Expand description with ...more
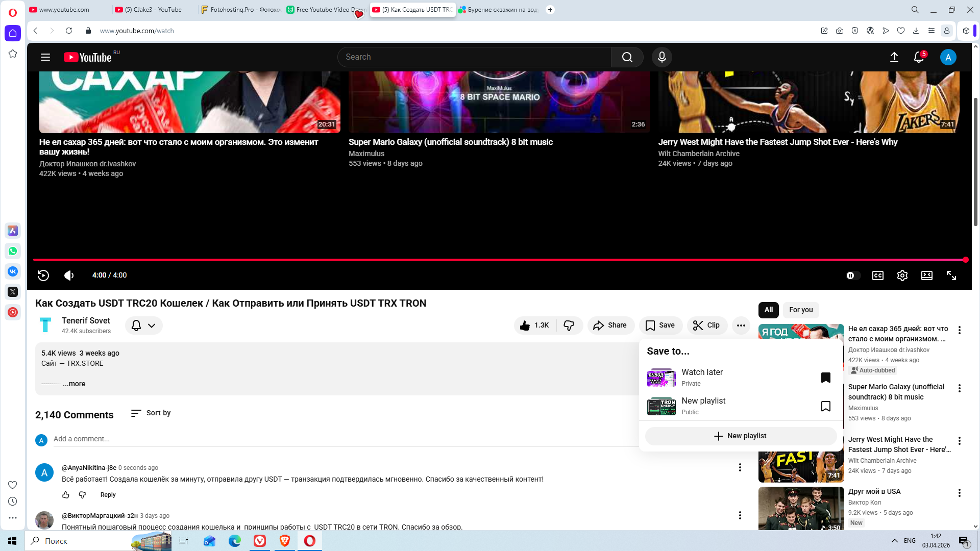The image size is (980, 551). [x=74, y=384]
